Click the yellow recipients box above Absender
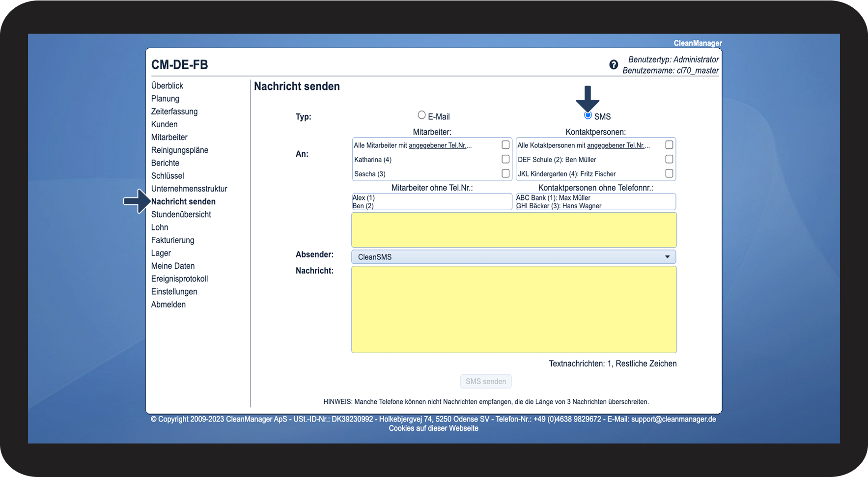This screenshot has width=868, height=477. tap(514, 230)
